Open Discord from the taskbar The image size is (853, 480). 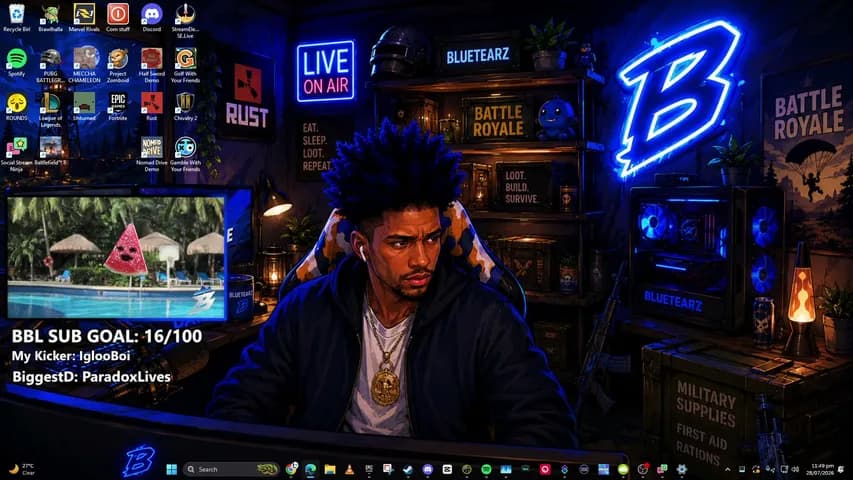tap(428, 469)
